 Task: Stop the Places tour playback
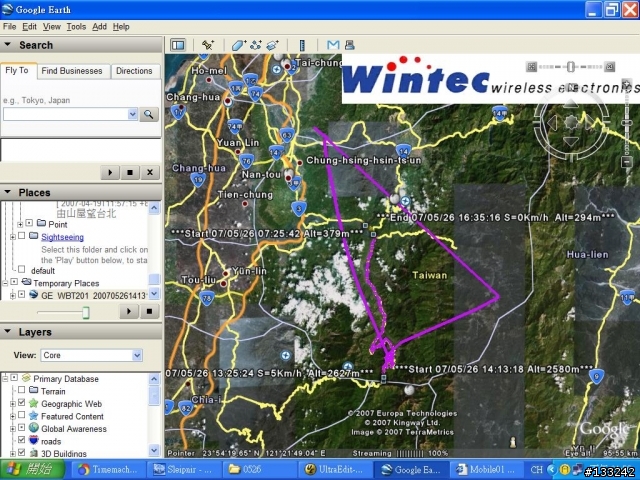click(x=149, y=311)
